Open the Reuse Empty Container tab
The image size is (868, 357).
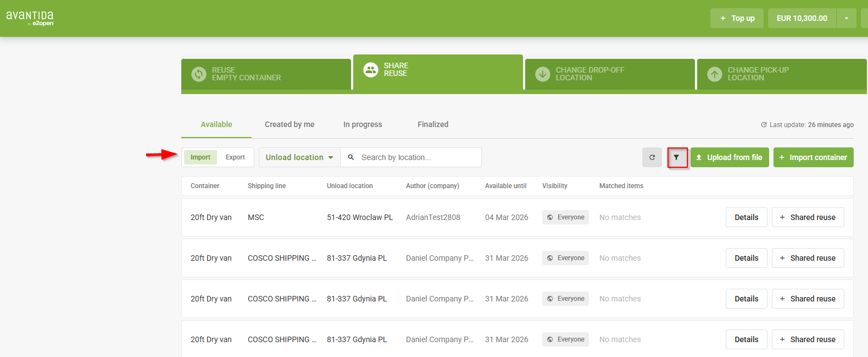pos(266,74)
